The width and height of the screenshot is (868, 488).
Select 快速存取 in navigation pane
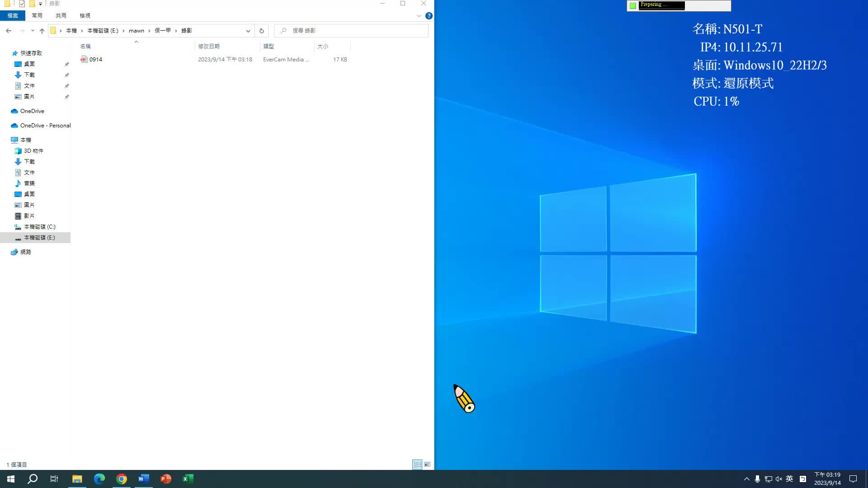pos(31,53)
